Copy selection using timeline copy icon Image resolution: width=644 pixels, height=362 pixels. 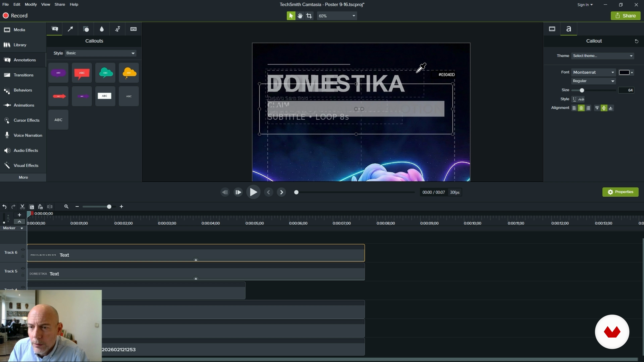point(32,207)
